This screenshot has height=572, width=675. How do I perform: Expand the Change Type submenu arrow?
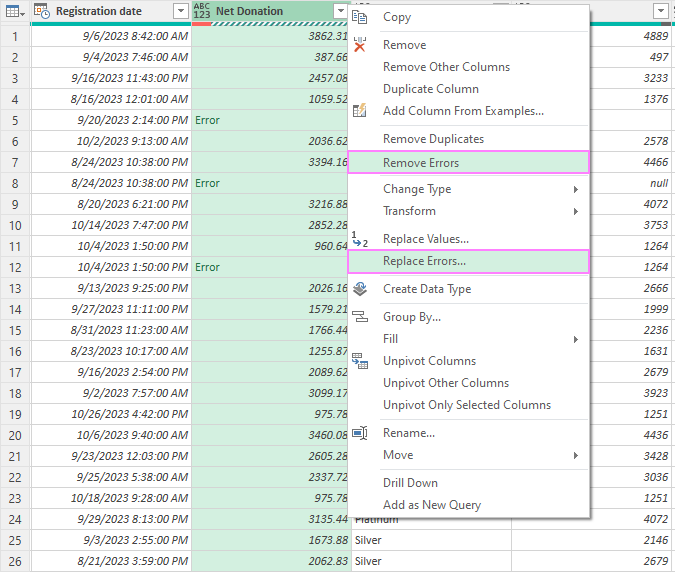(576, 189)
